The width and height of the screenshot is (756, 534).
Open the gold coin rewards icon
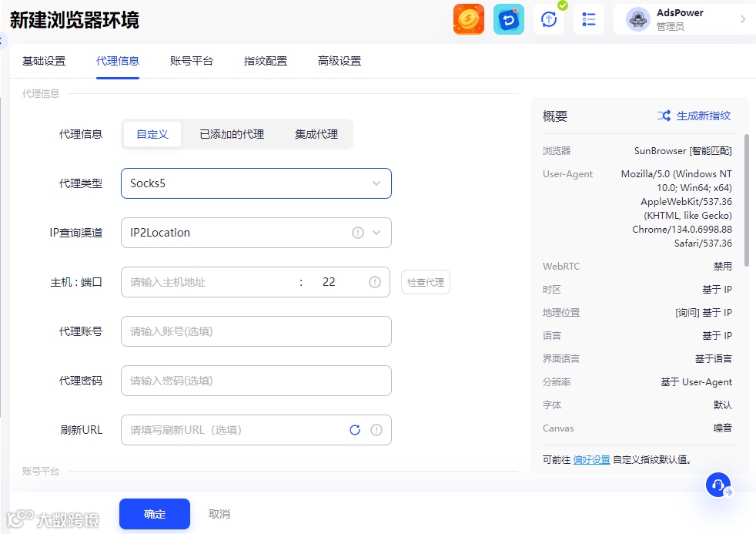coord(468,19)
